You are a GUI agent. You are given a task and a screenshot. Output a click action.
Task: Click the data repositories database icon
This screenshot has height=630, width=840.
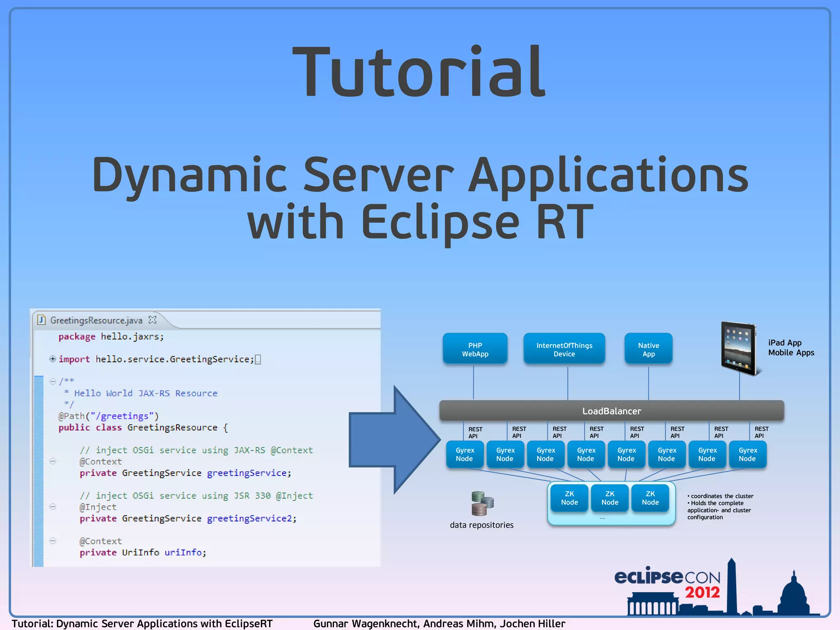click(482, 503)
